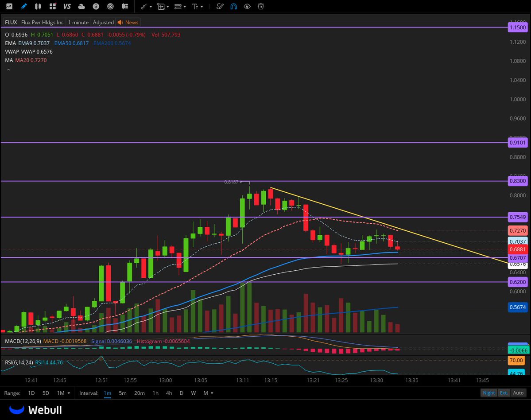Screen dimensions: 531x420
Task: Select the 0.6200 horizontal line price tag
Action: 518,282
